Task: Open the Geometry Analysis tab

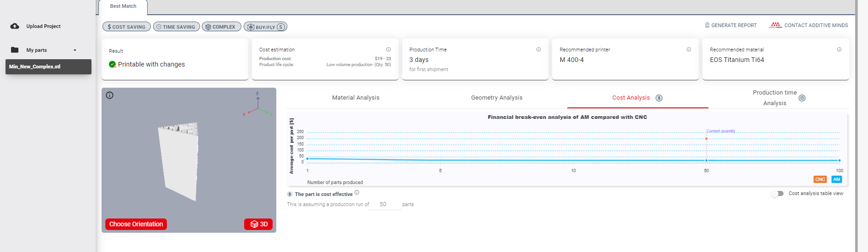Action: tap(497, 98)
